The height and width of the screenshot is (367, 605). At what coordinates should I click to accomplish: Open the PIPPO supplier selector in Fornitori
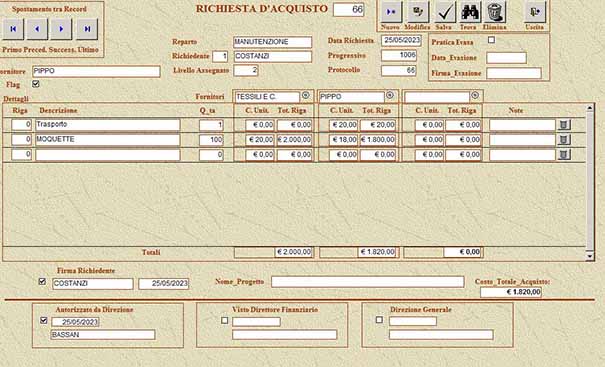(x=390, y=95)
